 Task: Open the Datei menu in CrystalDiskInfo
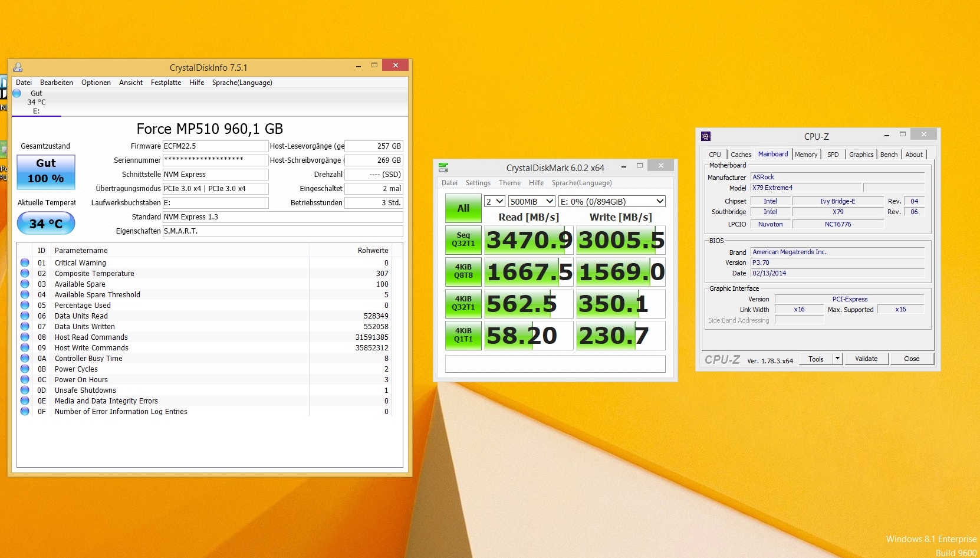pyautogui.click(x=24, y=83)
